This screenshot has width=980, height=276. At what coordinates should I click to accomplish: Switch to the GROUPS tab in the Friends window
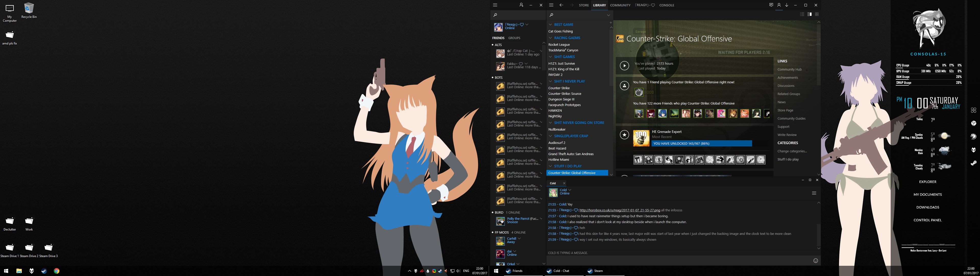pyautogui.click(x=514, y=38)
